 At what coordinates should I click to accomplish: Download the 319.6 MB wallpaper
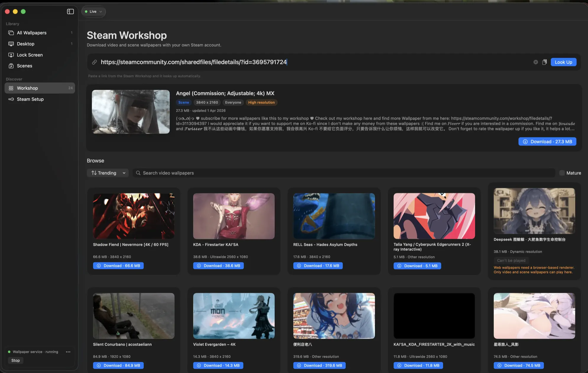pos(319,365)
